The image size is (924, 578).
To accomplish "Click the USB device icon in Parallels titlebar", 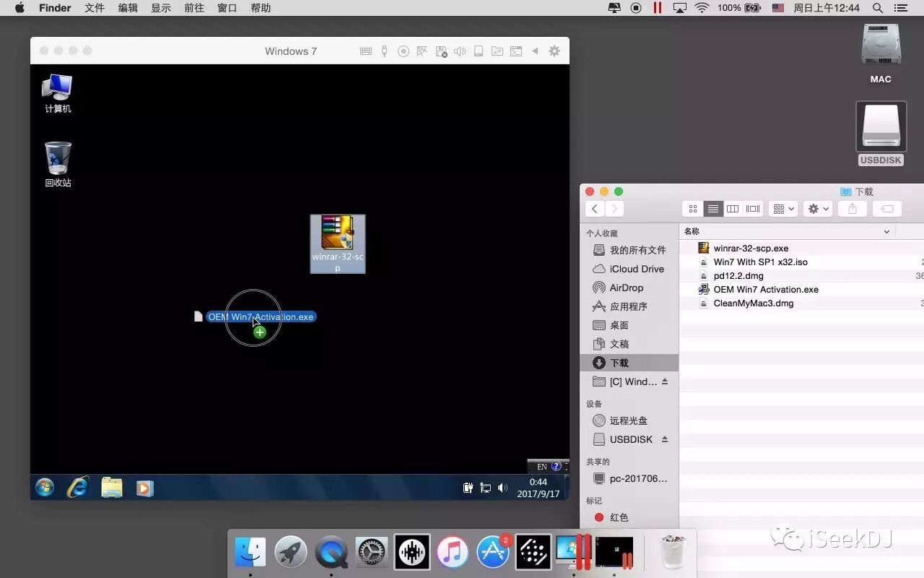I will click(384, 51).
